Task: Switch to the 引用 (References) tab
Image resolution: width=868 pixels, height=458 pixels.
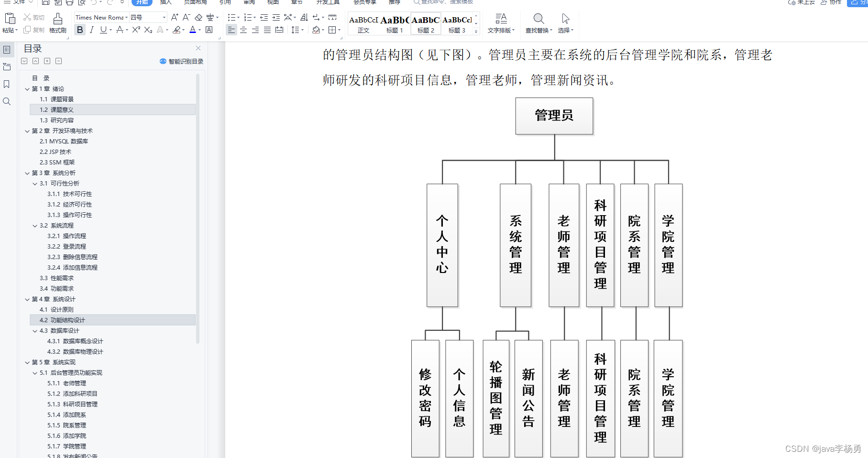Action: 225,2
